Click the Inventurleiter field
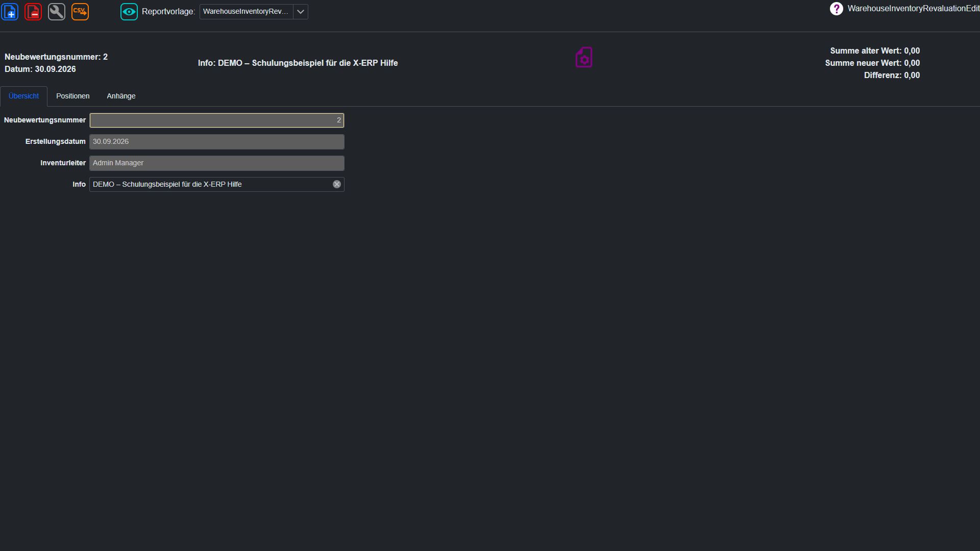Screen dimensions: 980x551 [x=217, y=163]
